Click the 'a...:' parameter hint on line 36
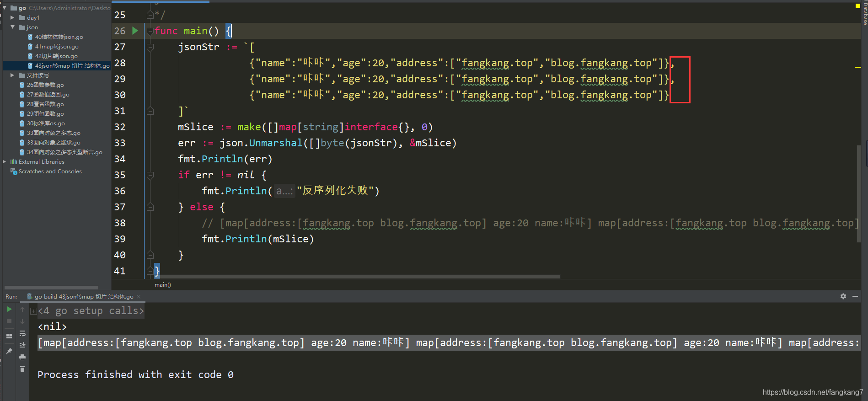The width and height of the screenshot is (868, 401). [284, 191]
